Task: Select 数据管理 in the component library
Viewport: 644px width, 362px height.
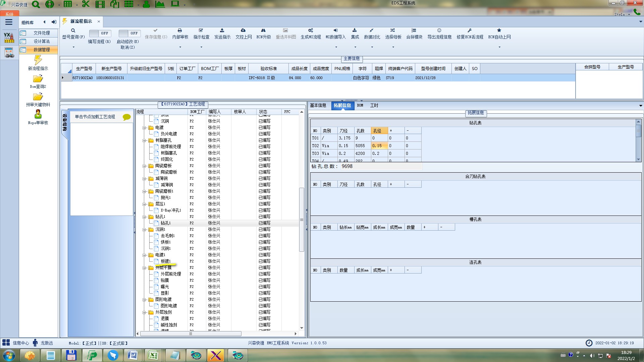Action: [42, 50]
